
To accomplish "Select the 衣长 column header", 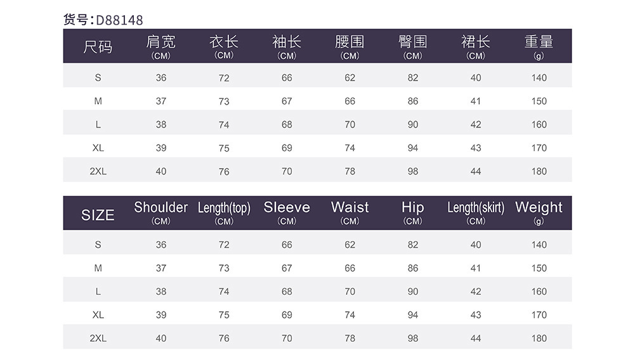I will pyautogui.click(x=224, y=46).
